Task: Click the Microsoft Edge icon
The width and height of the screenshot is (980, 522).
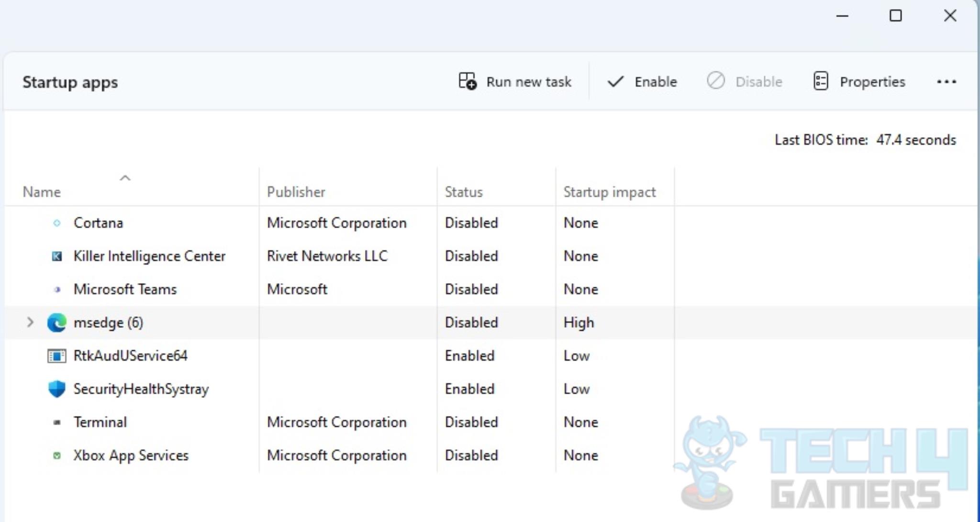Action: pos(56,322)
